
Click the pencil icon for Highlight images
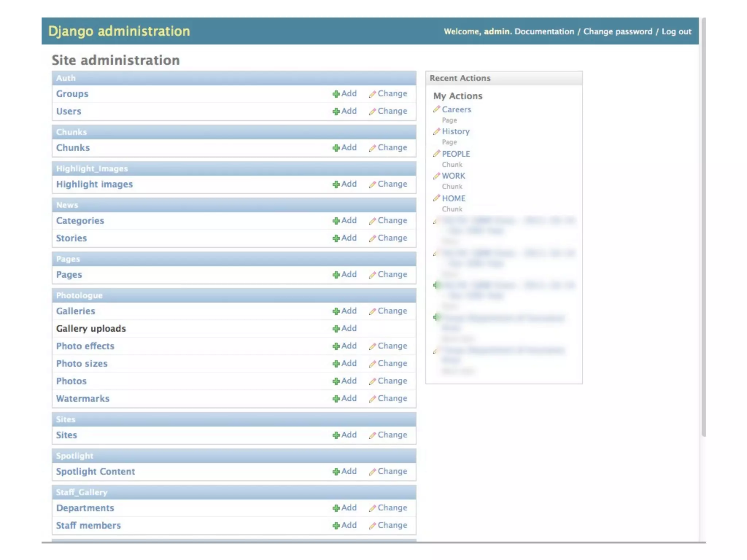(x=372, y=184)
